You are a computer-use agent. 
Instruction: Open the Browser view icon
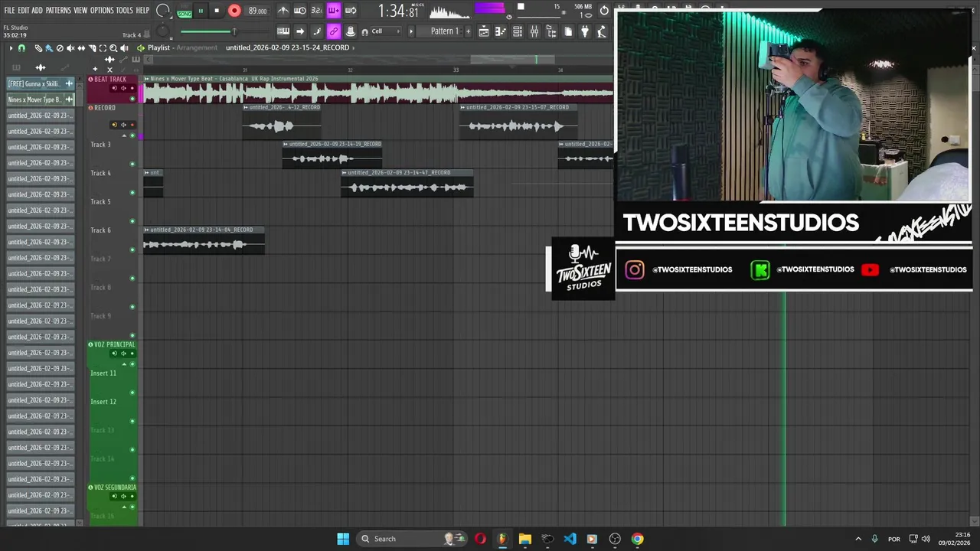click(551, 31)
